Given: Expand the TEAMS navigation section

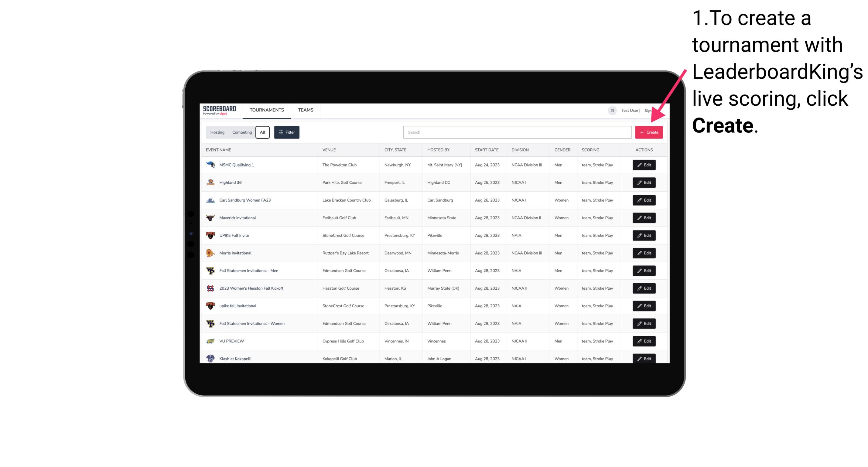Looking at the screenshot, I should pyautogui.click(x=305, y=110).
